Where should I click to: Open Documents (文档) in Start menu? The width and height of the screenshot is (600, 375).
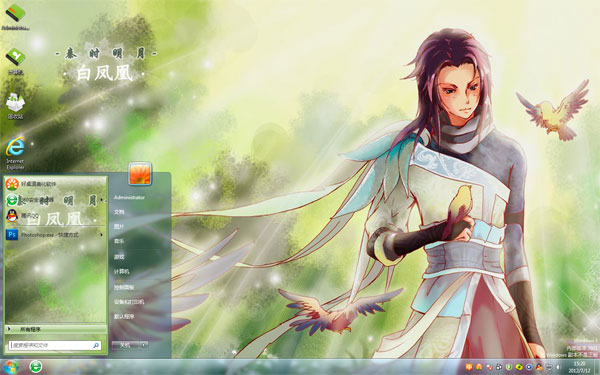point(119,212)
